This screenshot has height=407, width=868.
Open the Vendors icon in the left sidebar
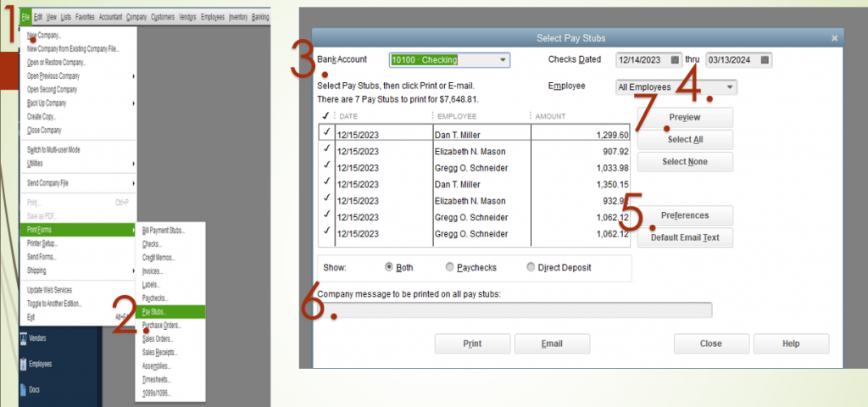coord(24,338)
